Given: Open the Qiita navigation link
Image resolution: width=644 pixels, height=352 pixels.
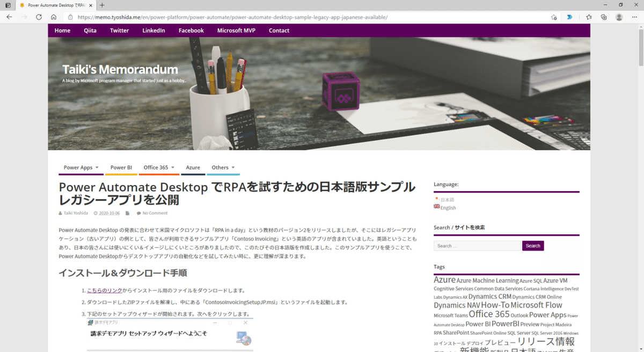Looking at the screenshot, I should pos(90,31).
